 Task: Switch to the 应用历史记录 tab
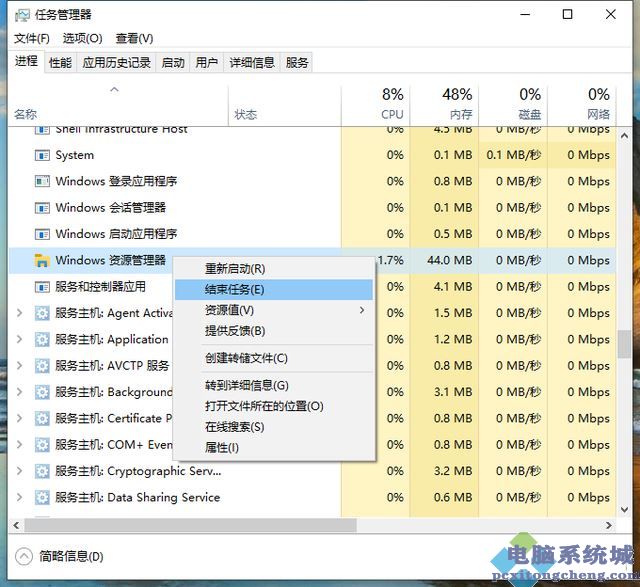tap(116, 63)
